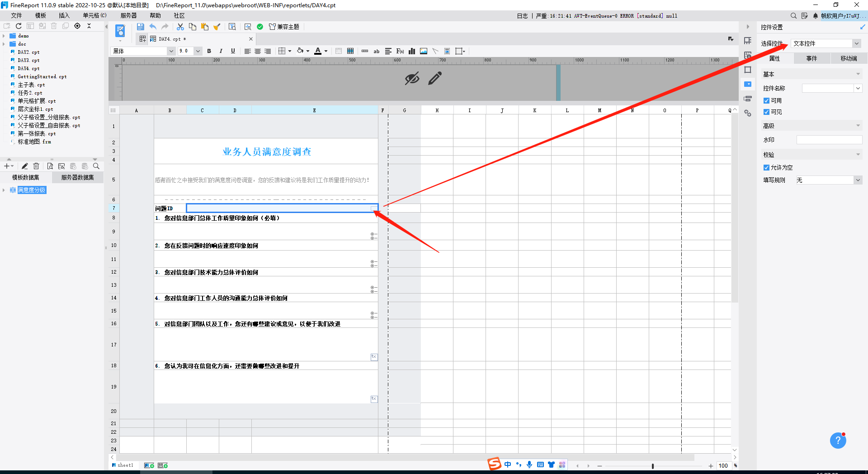Merge the selected cells
868x474 pixels.
tap(339, 51)
